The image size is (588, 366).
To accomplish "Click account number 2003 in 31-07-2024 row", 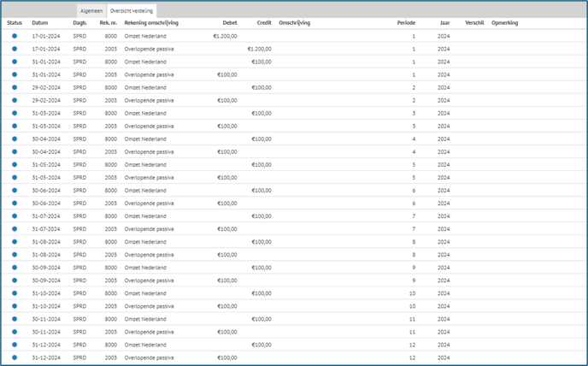I will (x=110, y=229).
